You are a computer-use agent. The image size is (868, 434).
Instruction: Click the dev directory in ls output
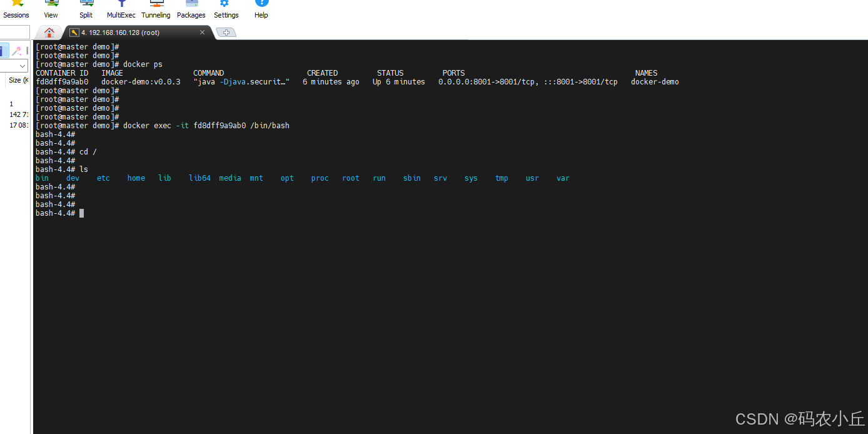point(73,178)
